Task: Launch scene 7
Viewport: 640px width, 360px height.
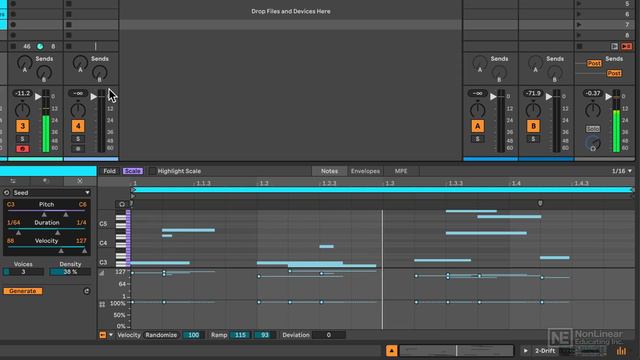Action: click(x=578, y=24)
